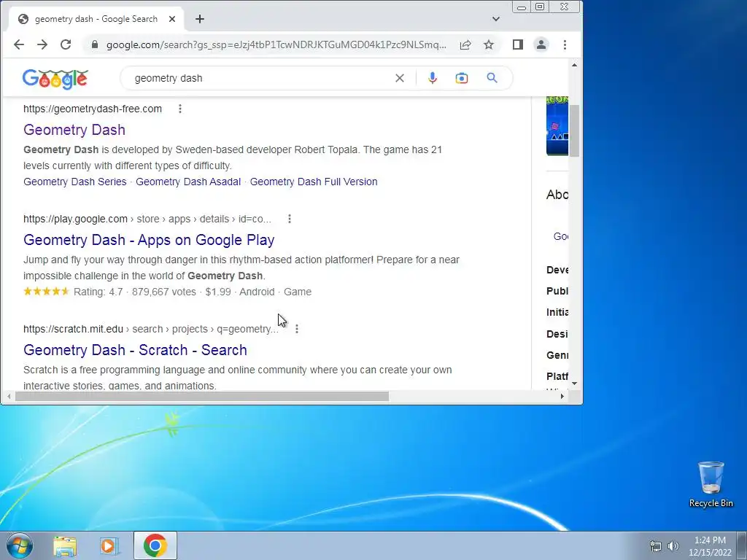Bookmark this page with the star icon

point(489,44)
